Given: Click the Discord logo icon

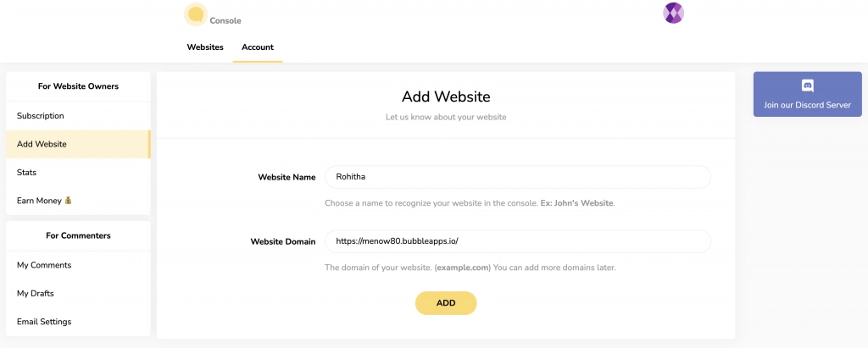Looking at the screenshot, I should click(x=807, y=86).
